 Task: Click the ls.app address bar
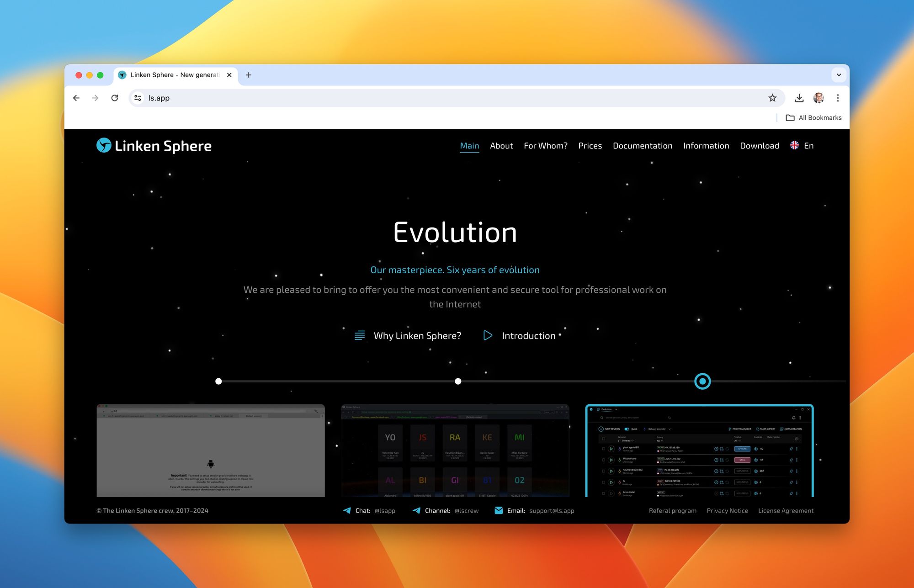(457, 98)
